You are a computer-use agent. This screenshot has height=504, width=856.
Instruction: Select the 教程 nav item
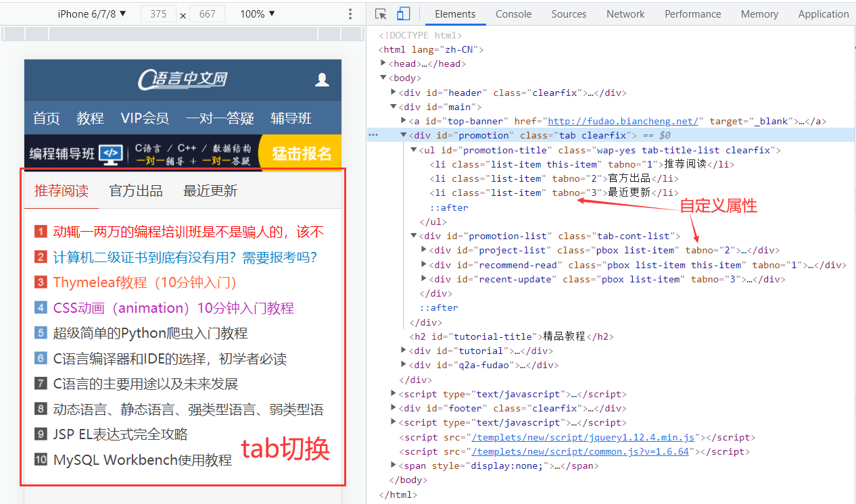coord(90,118)
